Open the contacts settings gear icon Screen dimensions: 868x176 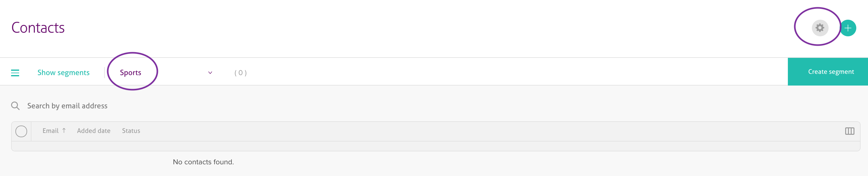[x=820, y=28]
